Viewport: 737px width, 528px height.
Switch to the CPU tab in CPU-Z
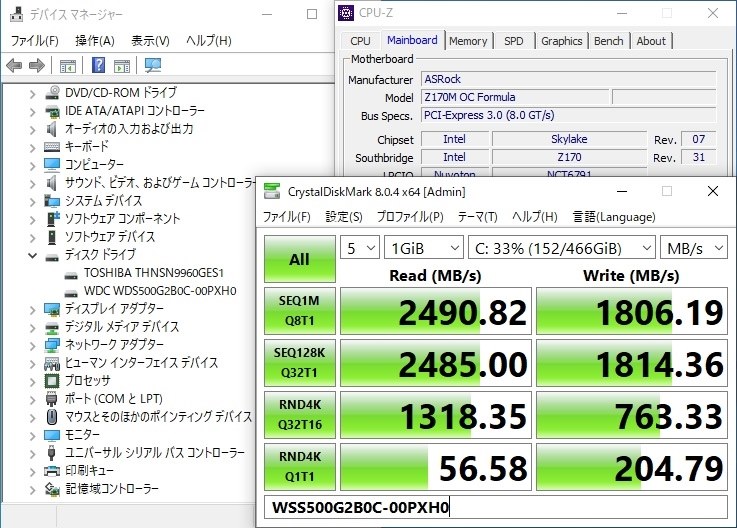(360, 41)
